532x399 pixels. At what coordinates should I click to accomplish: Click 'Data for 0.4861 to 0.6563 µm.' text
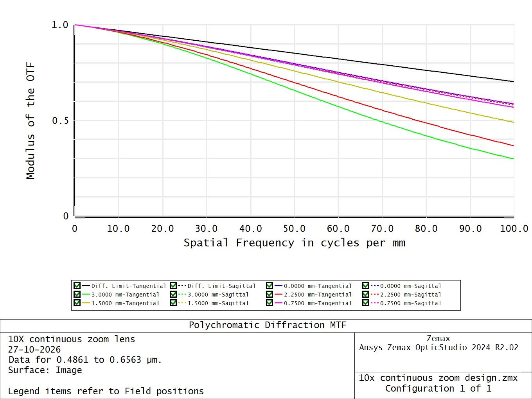coord(85,360)
